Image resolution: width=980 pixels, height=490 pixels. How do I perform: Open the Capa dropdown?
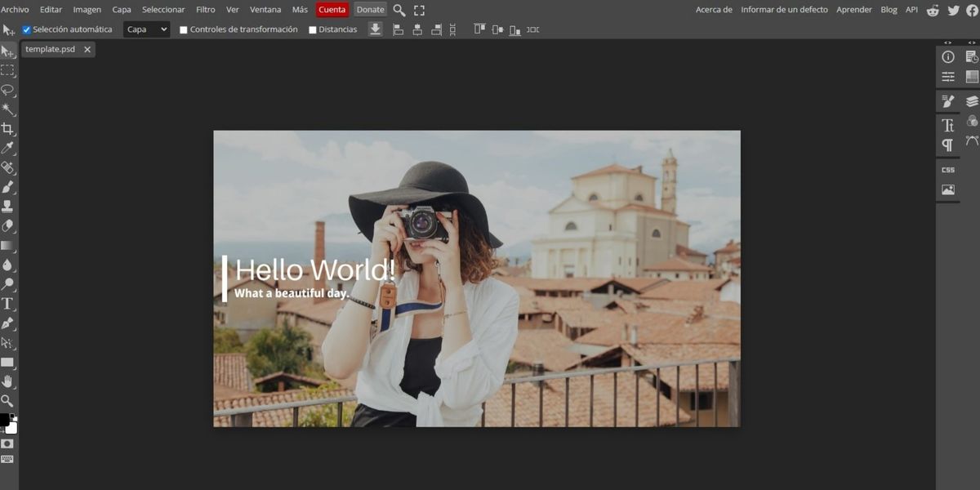(x=145, y=29)
